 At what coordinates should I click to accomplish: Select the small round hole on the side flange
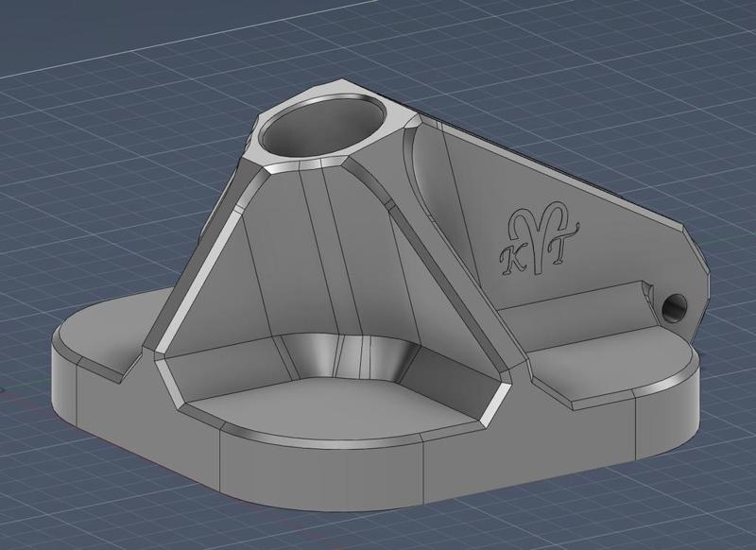tap(674, 306)
